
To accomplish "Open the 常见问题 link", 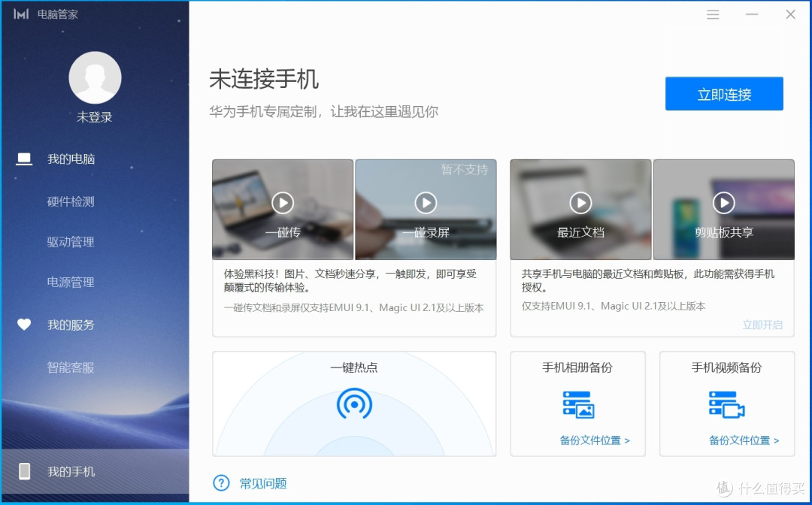I will point(263,483).
